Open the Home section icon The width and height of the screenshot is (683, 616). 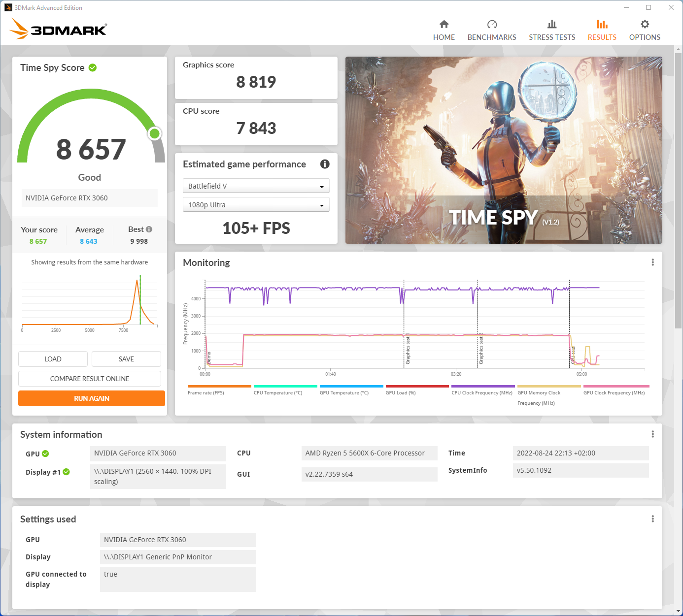tap(444, 25)
